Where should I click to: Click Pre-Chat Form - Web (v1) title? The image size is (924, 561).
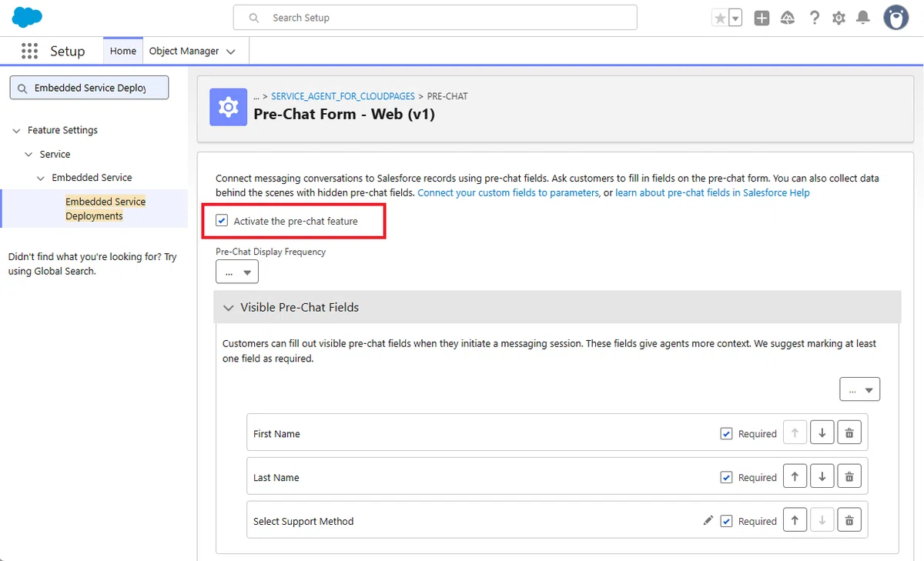coord(344,114)
